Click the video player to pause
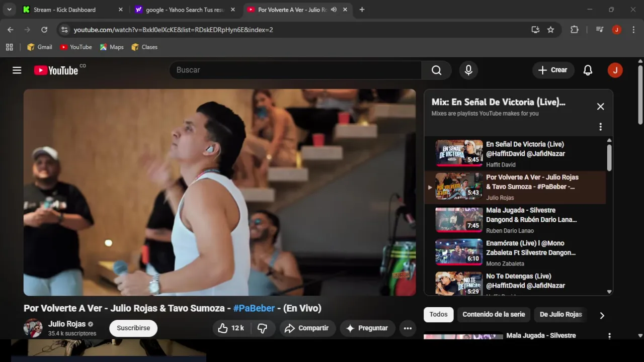This screenshot has width=644, height=362. pos(220,193)
